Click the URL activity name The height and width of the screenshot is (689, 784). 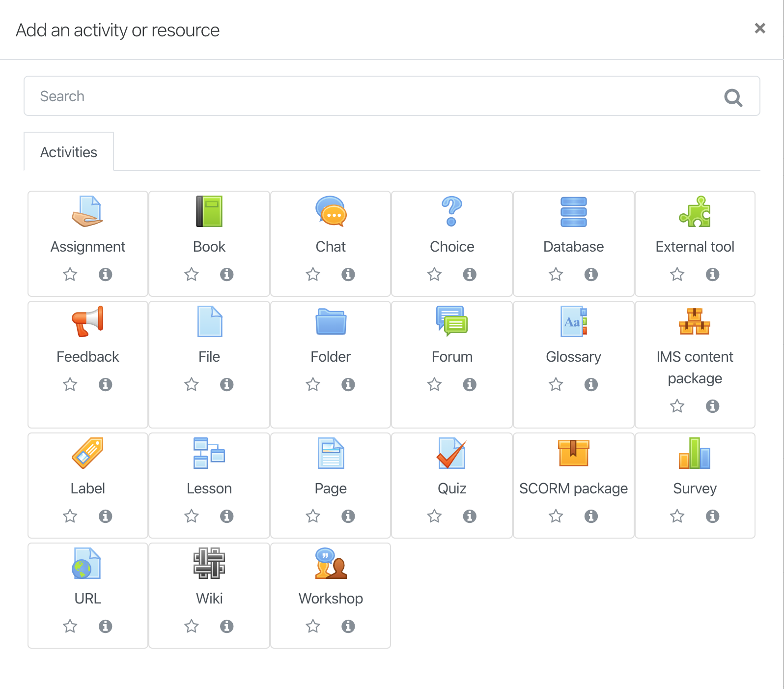[x=88, y=599]
